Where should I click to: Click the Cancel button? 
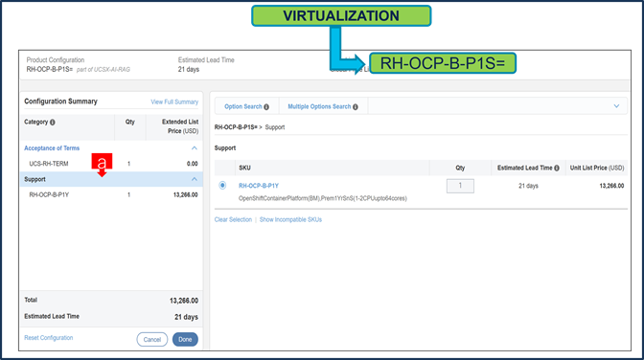pos(152,340)
